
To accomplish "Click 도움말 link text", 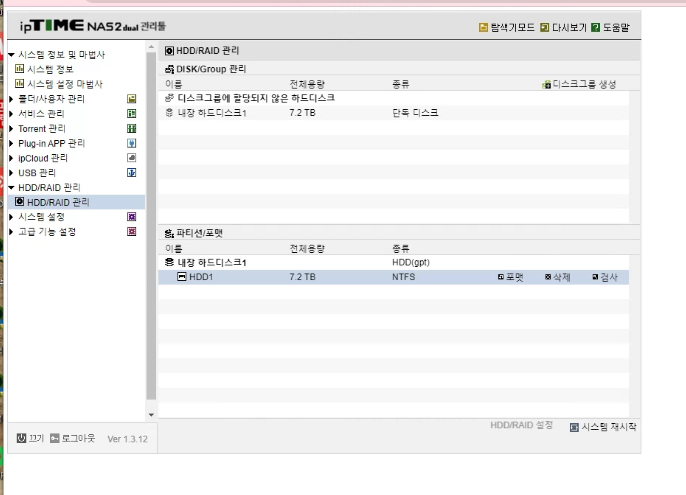I will tap(616, 28).
